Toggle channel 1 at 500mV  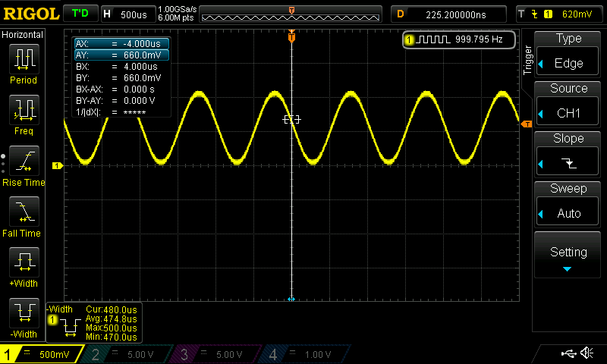point(42,354)
